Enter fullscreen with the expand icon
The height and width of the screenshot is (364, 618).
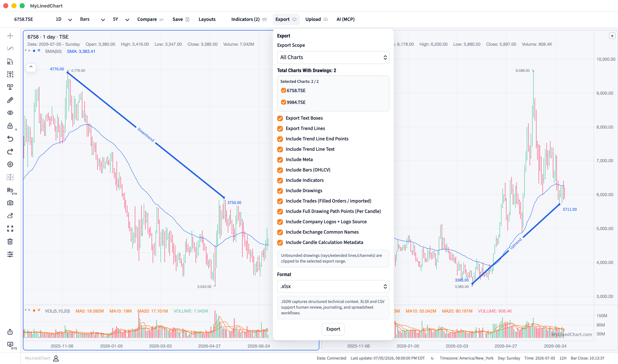point(10,229)
